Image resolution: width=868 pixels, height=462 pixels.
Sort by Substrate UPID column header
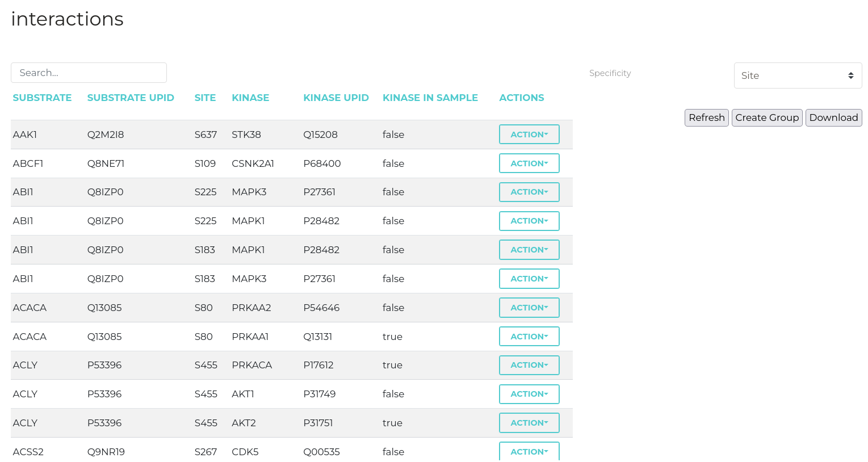131,98
